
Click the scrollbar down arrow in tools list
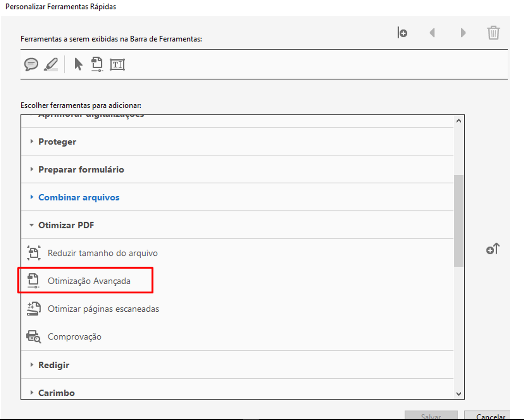(458, 393)
